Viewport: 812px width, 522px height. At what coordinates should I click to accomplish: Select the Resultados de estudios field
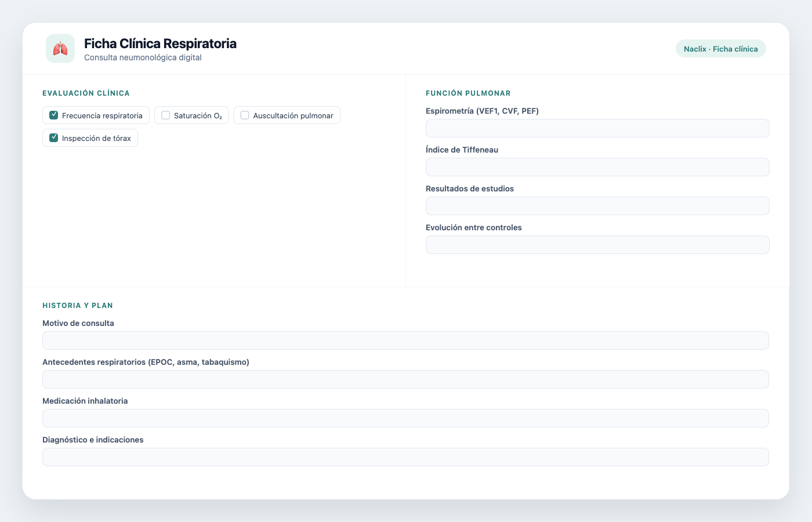point(597,206)
